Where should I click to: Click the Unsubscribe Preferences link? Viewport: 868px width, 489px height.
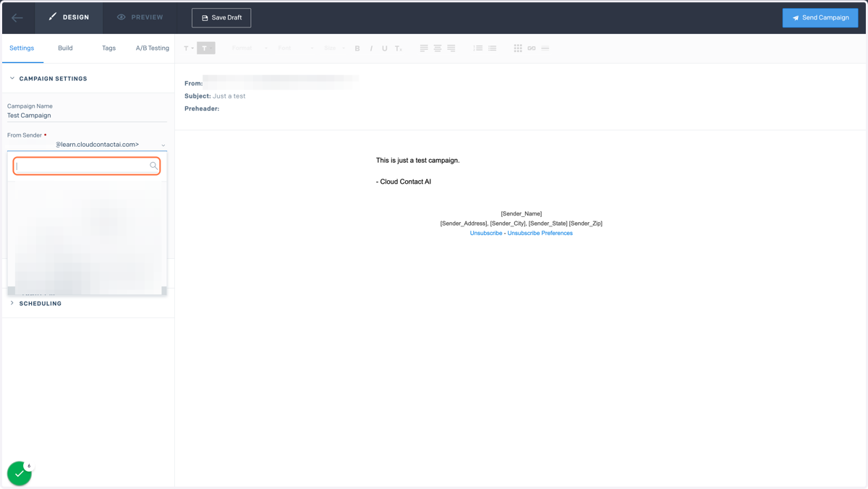click(x=540, y=233)
